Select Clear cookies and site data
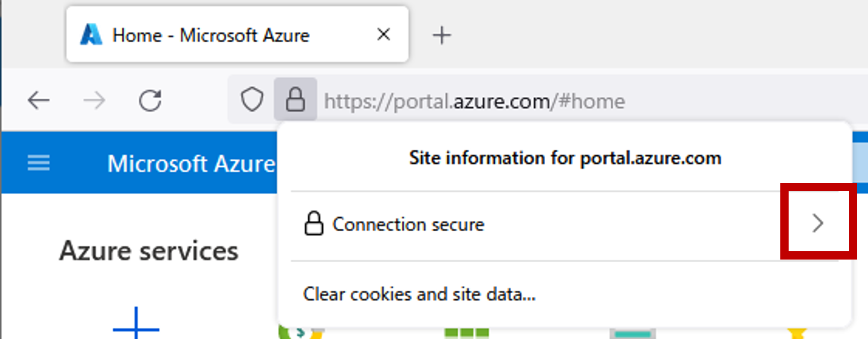868x339 pixels. (x=419, y=294)
